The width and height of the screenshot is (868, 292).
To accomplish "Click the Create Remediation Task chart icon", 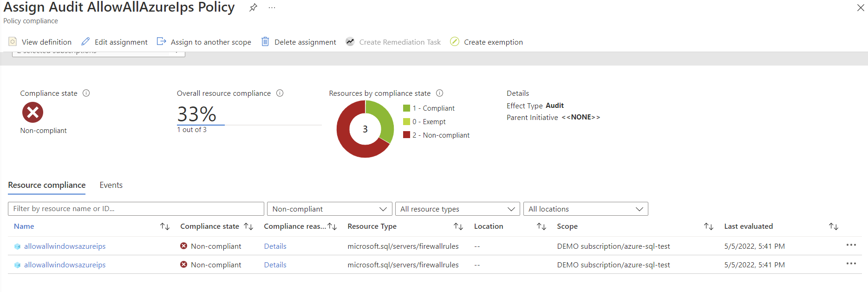I will coord(350,41).
